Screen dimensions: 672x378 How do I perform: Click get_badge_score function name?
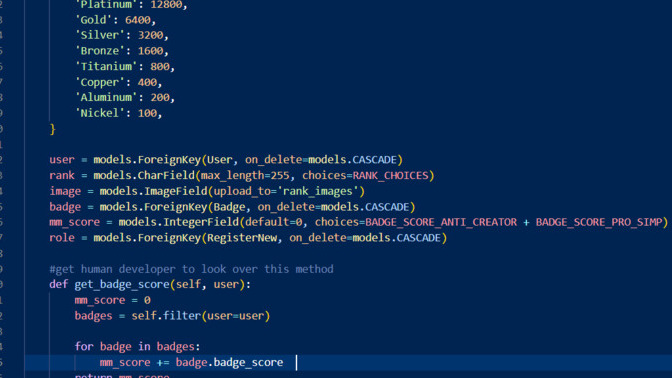click(122, 285)
